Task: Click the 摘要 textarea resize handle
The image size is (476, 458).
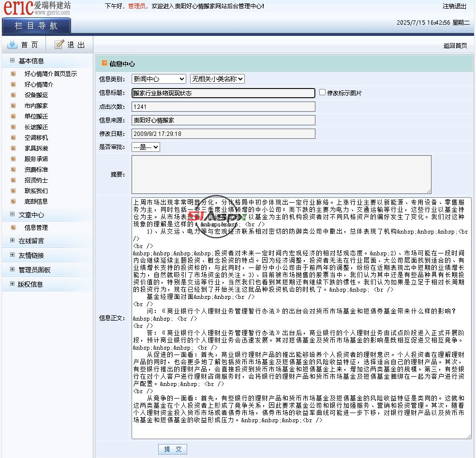Action: [x=429, y=191]
